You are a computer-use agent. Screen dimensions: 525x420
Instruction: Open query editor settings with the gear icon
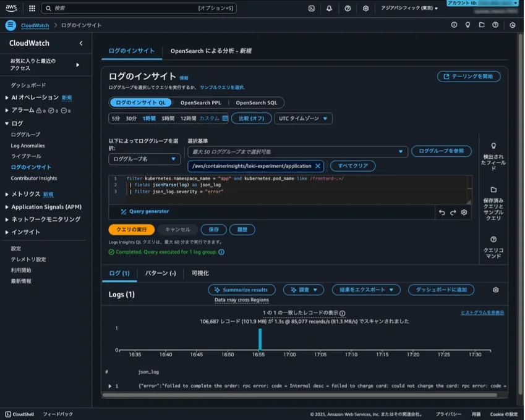(464, 212)
